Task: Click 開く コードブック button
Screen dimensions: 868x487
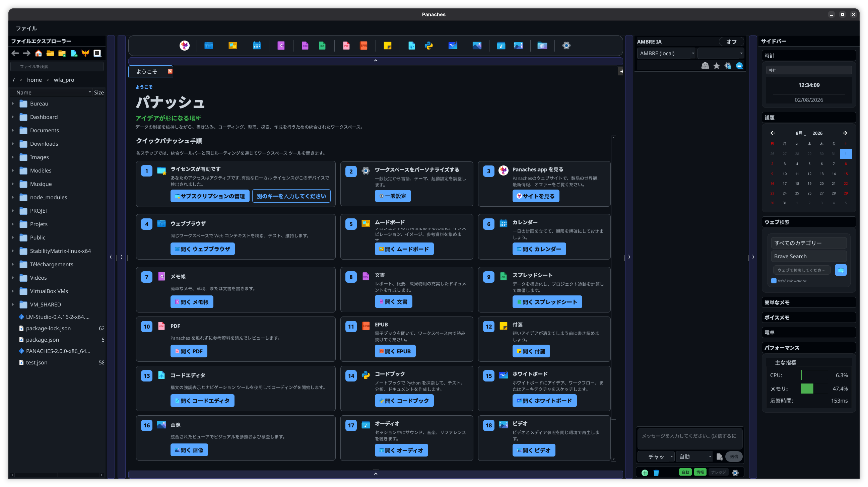Action: (x=404, y=401)
